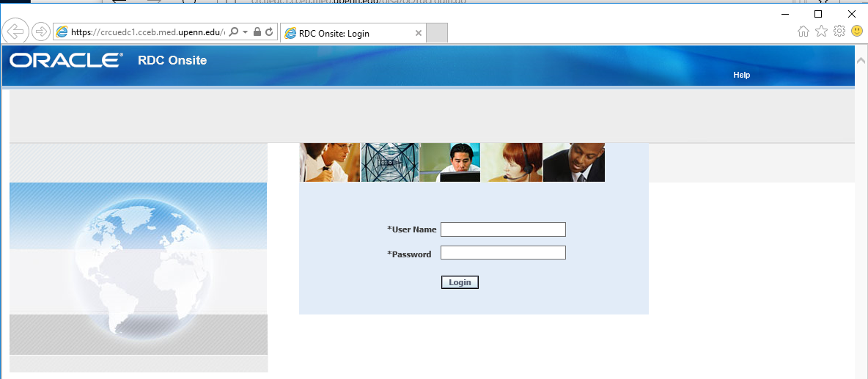This screenshot has width=868, height=379.
Task: Click the steel tower structure photo
Action: [x=390, y=162]
